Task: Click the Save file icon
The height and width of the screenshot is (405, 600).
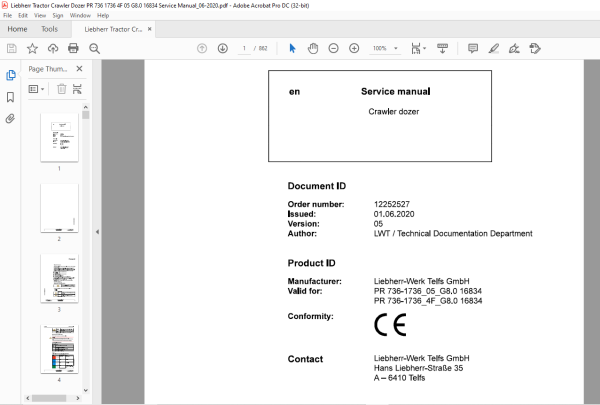Action: tap(12, 49)
